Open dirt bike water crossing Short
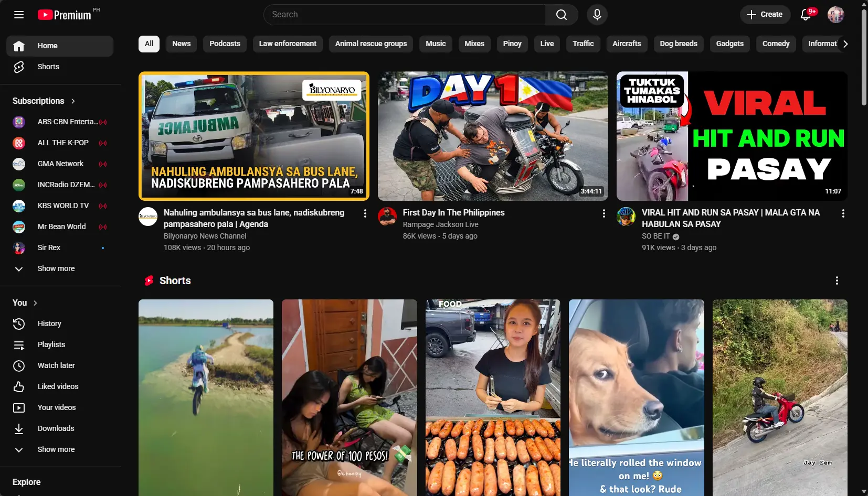Image resolution: width=868 pixels, height=496 pixels. click(x=206, y=397)
